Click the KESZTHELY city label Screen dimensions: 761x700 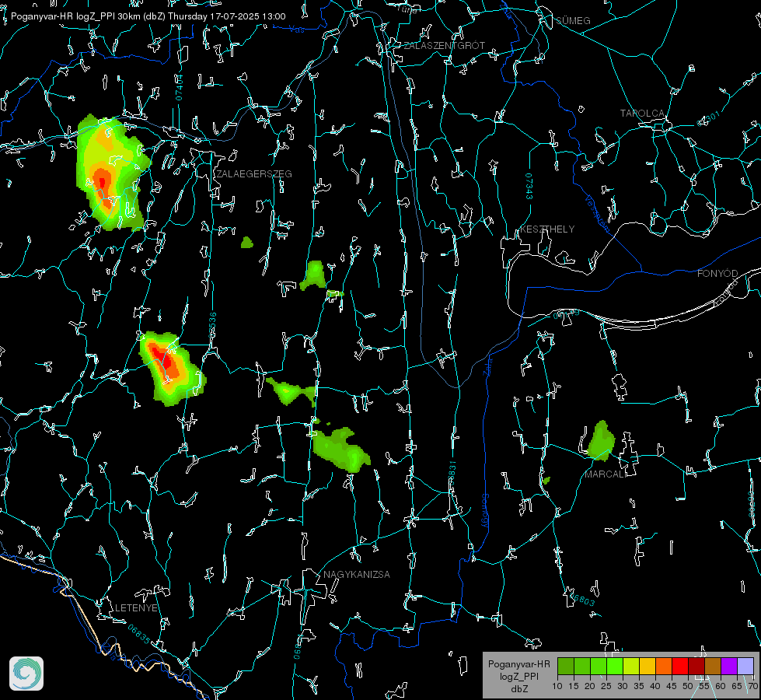pyautogui.click(x=547, y=229)
